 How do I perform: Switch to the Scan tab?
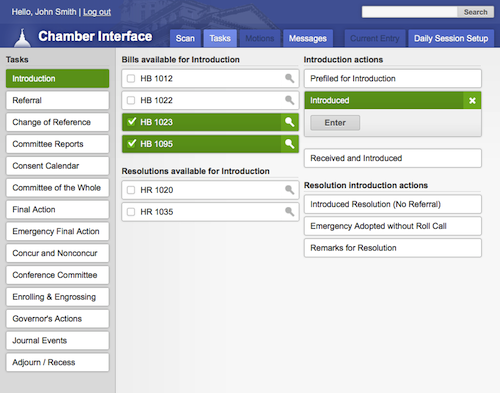[x=185, y=38]
